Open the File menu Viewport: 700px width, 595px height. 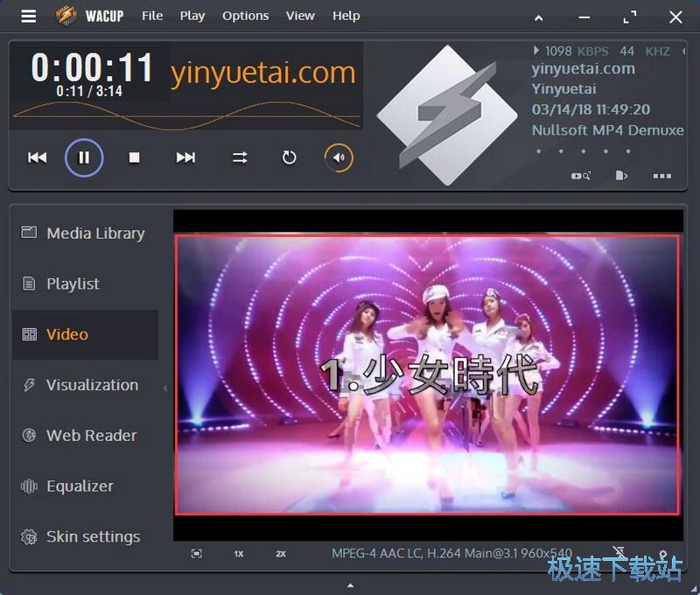152,16
